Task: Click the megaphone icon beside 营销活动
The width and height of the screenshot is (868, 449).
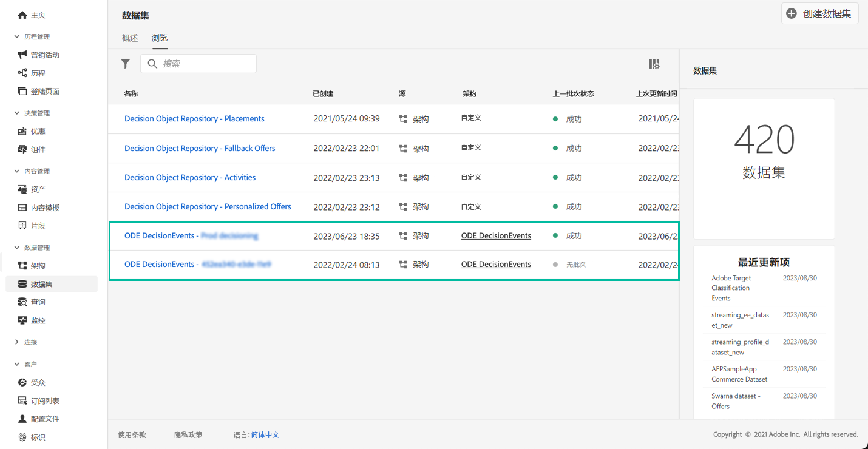Action: [22, 55]
